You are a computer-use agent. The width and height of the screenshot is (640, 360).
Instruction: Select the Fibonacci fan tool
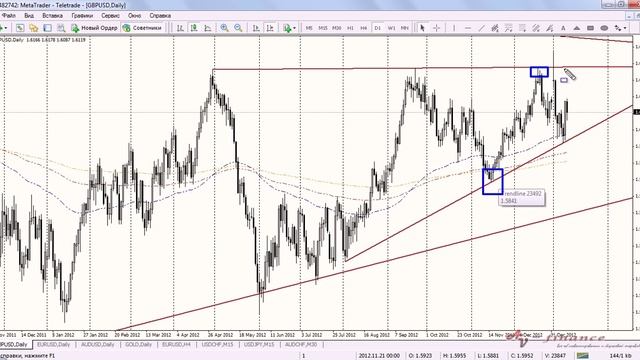point(522,28)
